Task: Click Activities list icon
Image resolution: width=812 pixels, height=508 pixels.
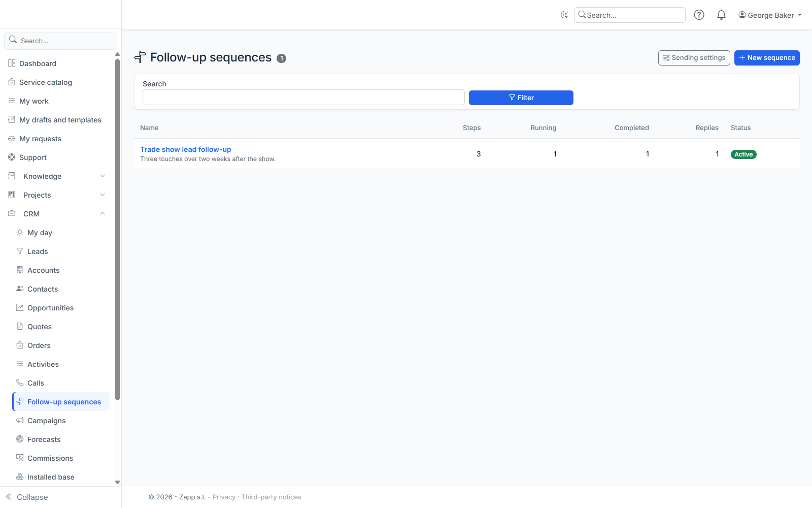Action: (x=20, y=364)
